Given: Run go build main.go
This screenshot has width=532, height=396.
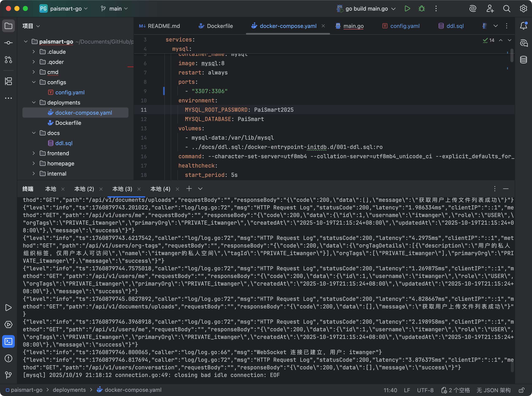Looking at the screenshot, I should point(407,9).
